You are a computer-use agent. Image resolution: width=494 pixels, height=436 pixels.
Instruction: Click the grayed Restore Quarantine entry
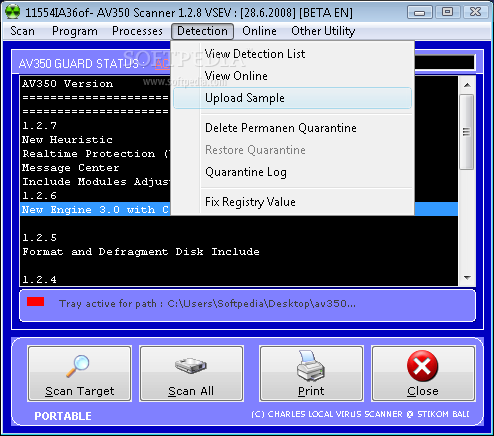tap(292, 150)
